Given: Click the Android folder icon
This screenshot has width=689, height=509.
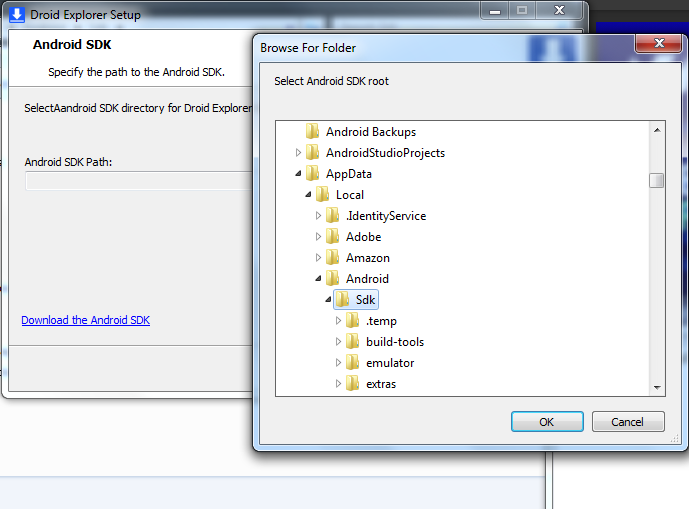Looking at the screenshot, I should (x=333, y=278).
